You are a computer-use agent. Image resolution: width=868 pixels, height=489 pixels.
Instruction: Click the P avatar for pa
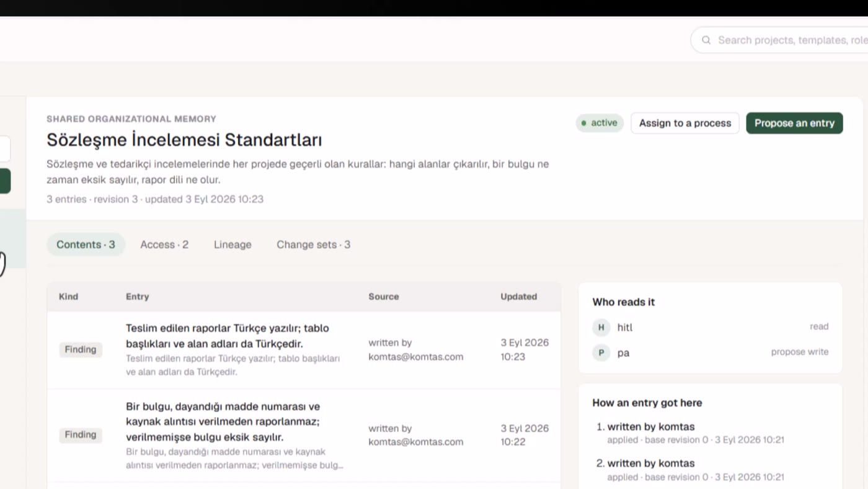coord(601,352)
